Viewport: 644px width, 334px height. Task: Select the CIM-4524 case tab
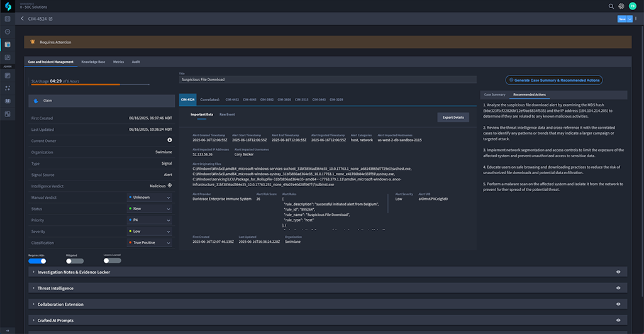click(187, 99)
